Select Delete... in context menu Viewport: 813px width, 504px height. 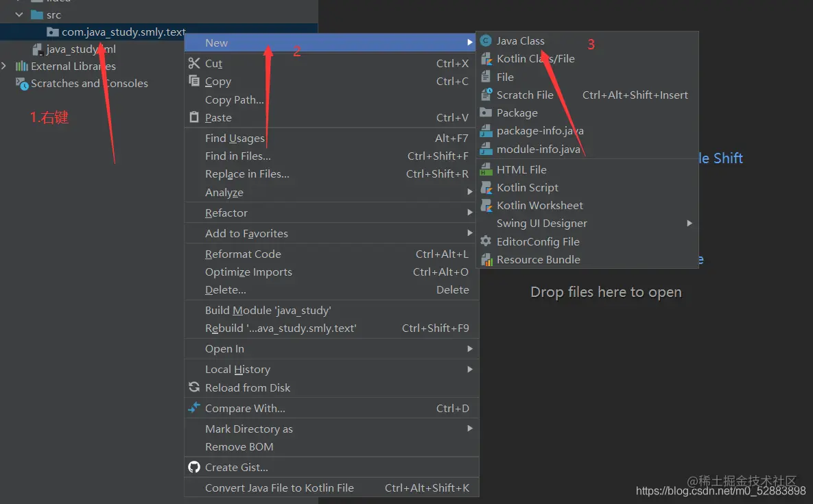tap(331, 289)
